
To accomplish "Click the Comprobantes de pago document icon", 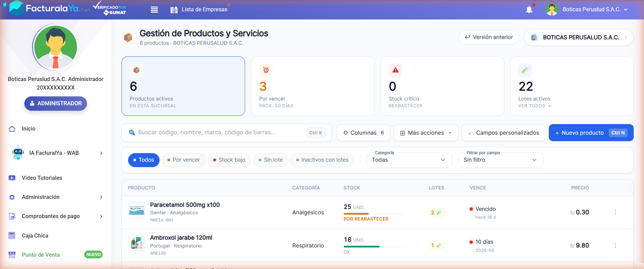I will coord(12,216).
